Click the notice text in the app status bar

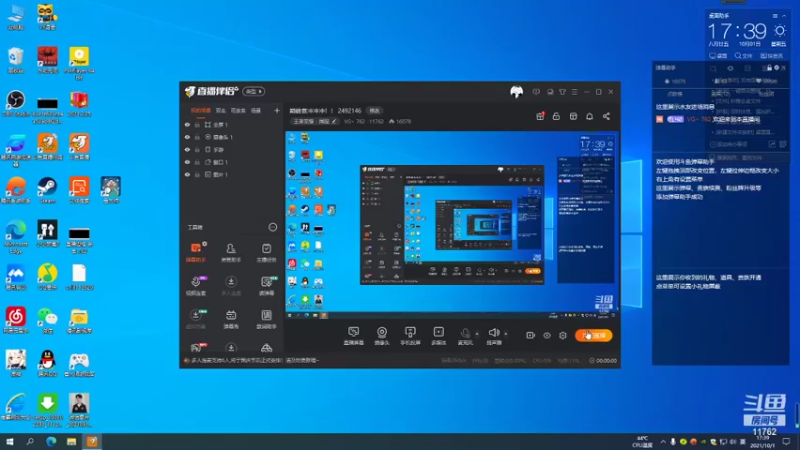[255, 360]
